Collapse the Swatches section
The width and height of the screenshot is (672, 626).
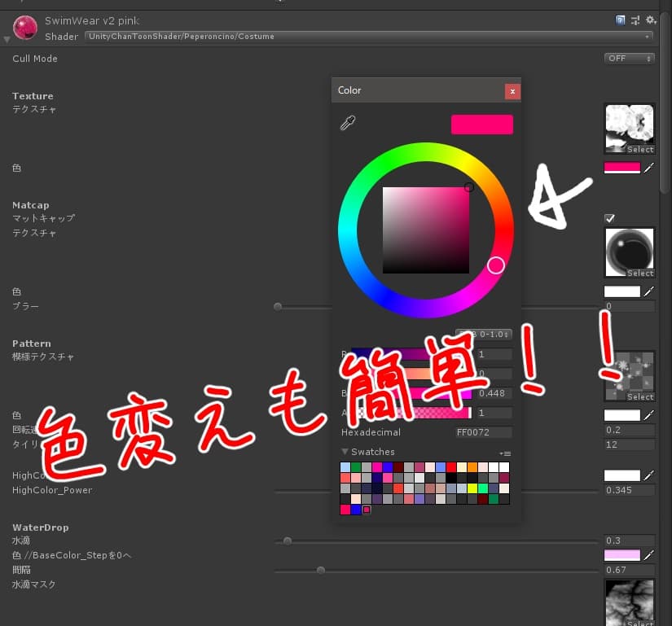pos(345,452)
